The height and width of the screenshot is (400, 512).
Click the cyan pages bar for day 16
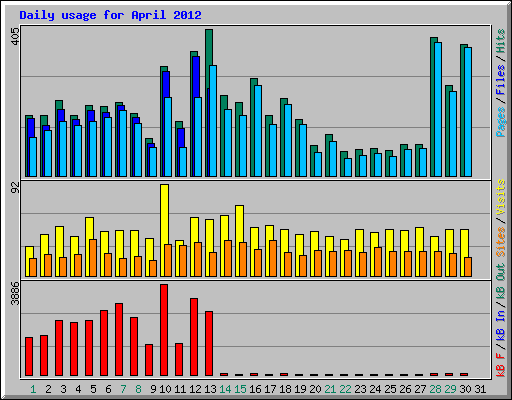pyautogui.click(x=258, y=131)
